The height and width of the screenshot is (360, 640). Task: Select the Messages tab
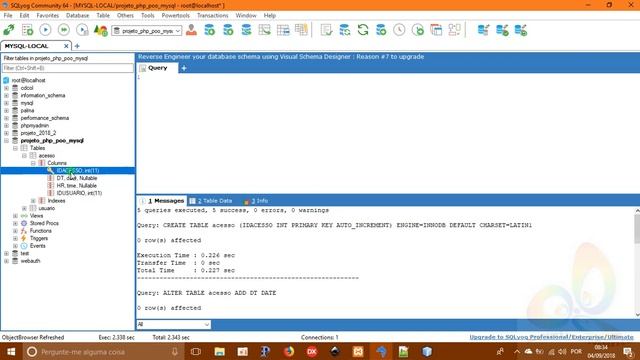point(162,201)
